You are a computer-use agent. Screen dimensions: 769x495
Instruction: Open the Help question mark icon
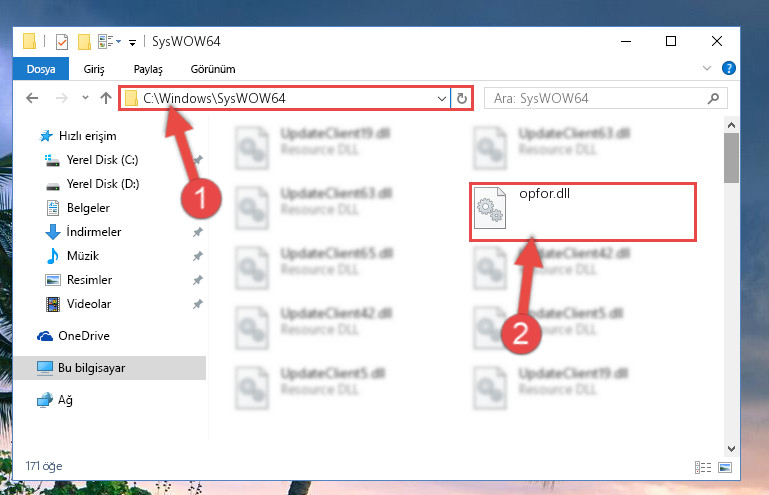pyautogui.click(x=729, y=68)
